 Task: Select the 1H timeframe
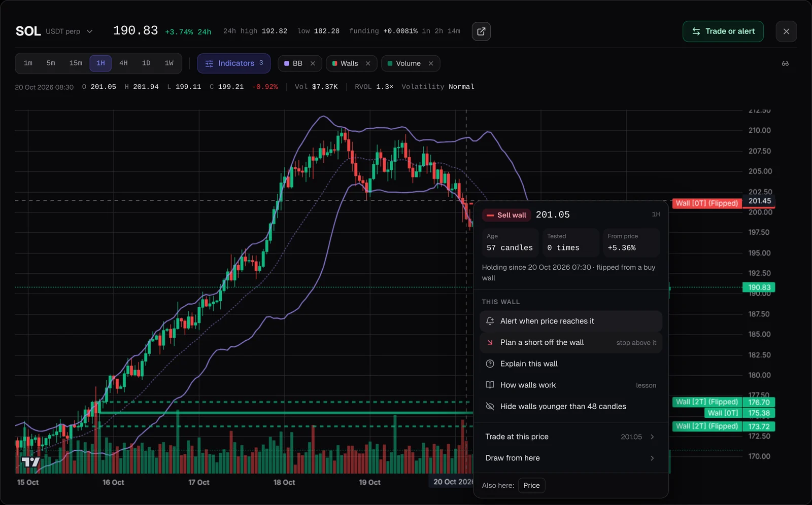[100, 63]
